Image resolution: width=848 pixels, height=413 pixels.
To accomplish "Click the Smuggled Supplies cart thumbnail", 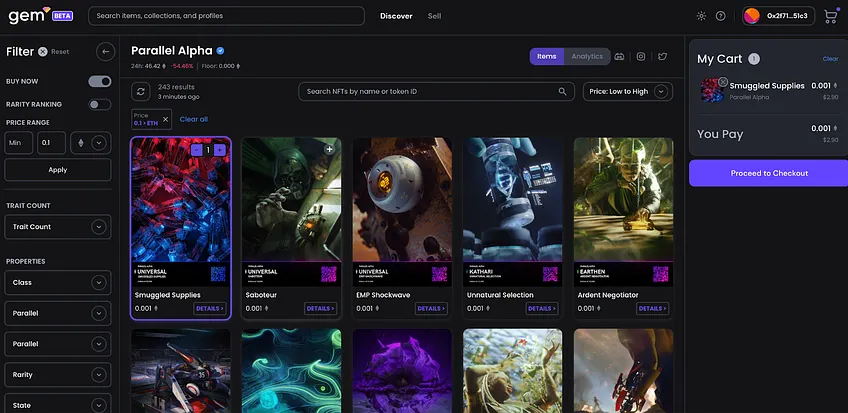I will (712, 90).
